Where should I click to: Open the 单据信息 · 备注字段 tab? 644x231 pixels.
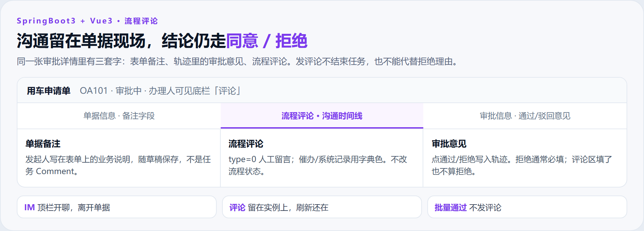tap(119, 116)
